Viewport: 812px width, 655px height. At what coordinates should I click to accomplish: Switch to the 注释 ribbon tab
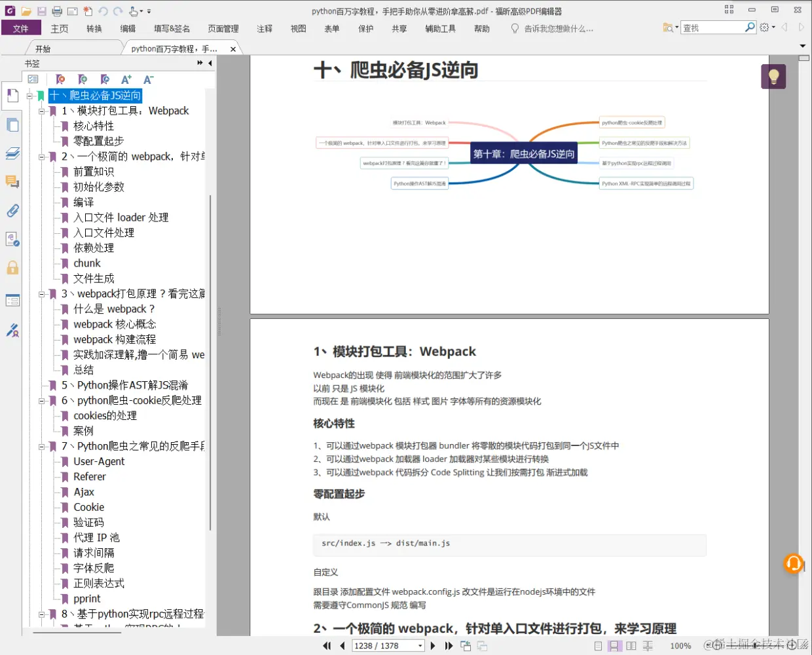(265, 28)
